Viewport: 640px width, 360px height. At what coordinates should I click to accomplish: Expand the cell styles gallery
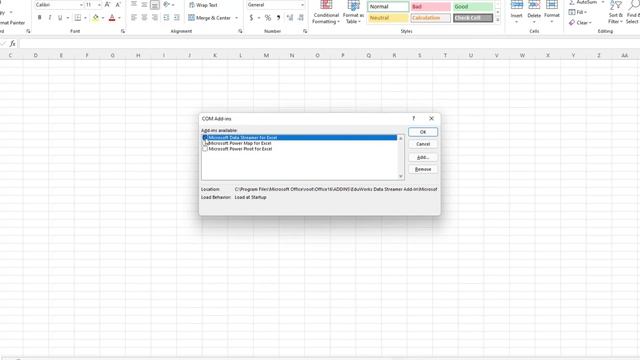tap(498, 20)
